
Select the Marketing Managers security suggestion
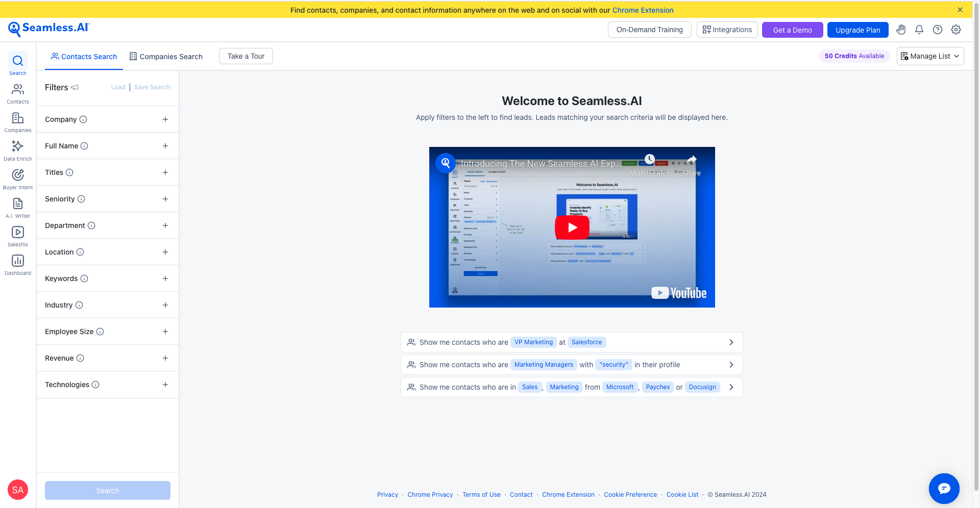pyautogui.click(x=572, y=365)
